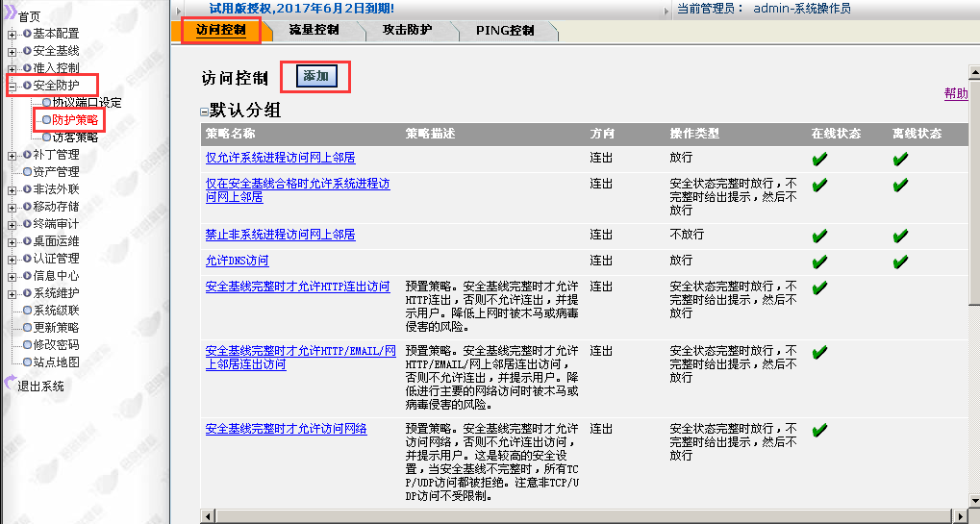Collapse the 默认分组 policy group
Image resolution: width=980 pixels, height=524 pixels.
pos(204,112)
